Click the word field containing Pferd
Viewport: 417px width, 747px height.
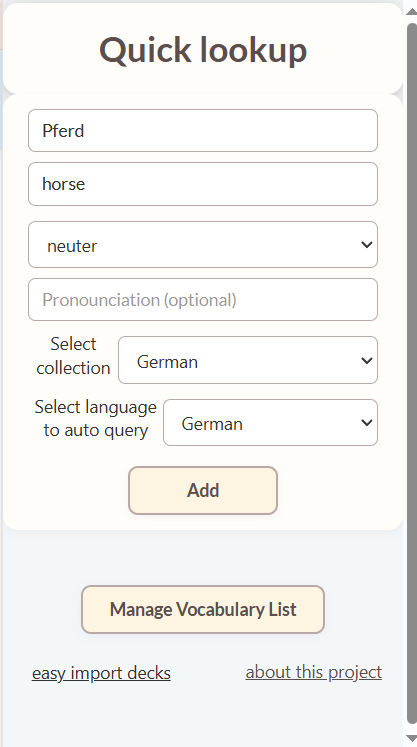point(203,131)
